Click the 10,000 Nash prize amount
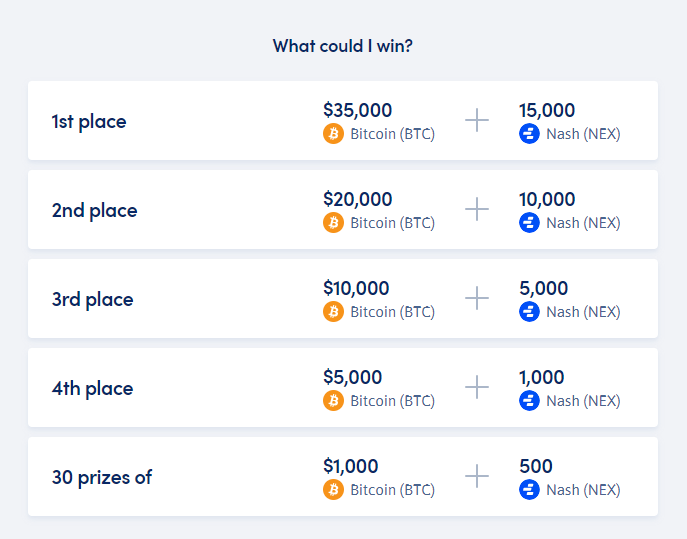Screen dimensions: 687x539 click(547, 199)
